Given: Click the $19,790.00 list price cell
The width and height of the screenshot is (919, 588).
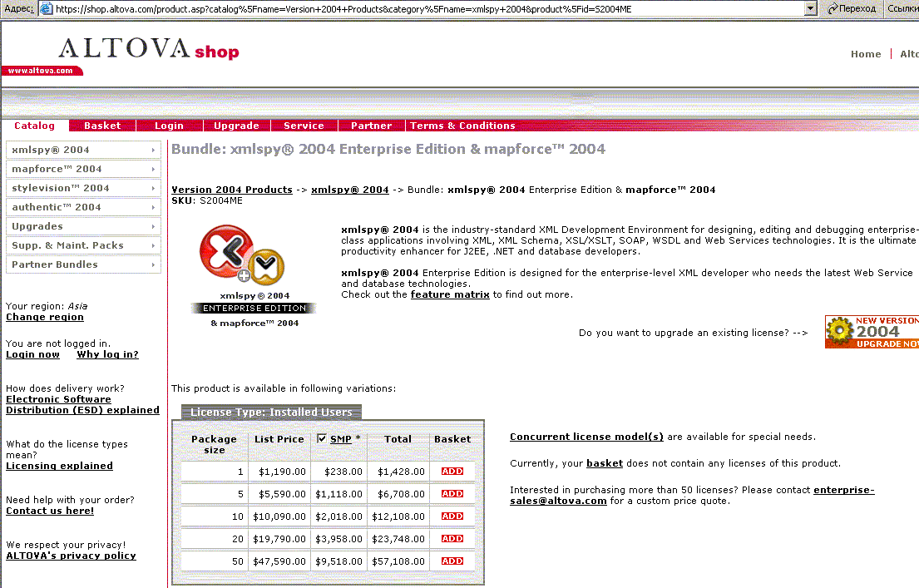Looking at the screenshot, I should pyautogui.click(x=279, y=539).
